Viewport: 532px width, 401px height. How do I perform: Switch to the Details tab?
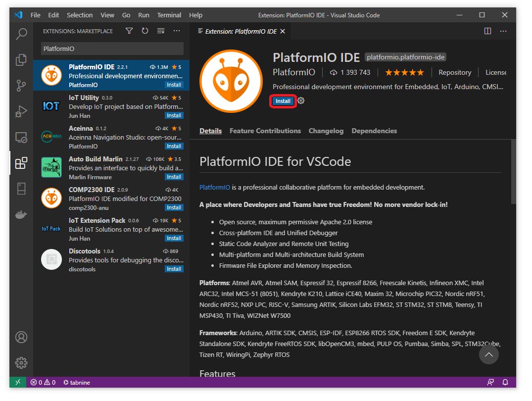click(210, 131)
